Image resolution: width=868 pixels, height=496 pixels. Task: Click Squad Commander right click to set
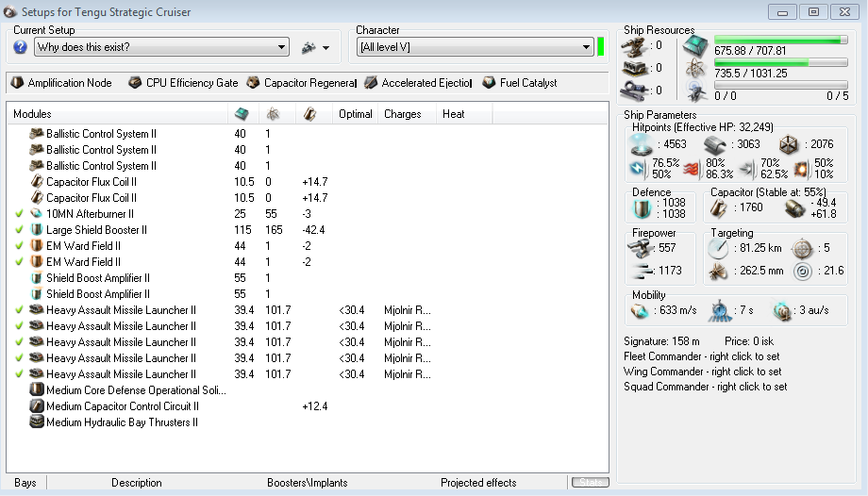706,387
